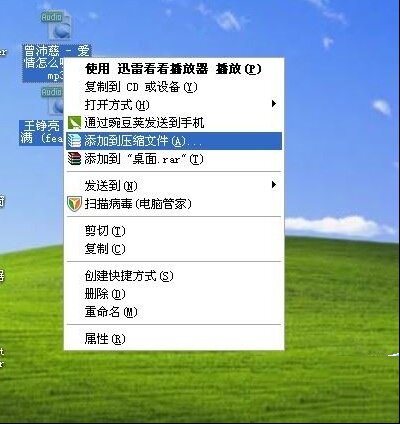Image resolution: width=400 pixels, height=424 pixels.
Task: Click the WinRAR books icon beside 添加到“桌面.rar”
Action: (x=74, y=159)
